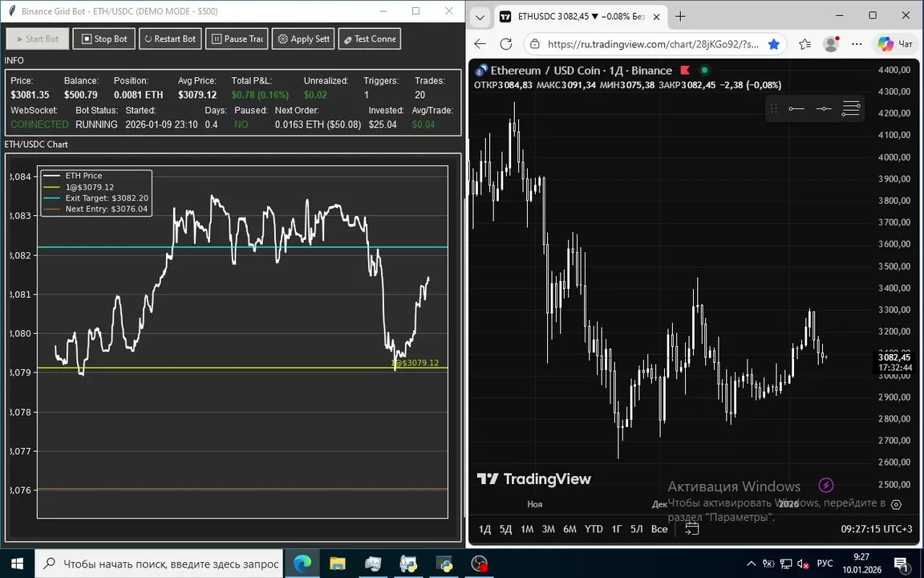This screenshot has height=578, width=924.
Task: Click the network tray icon
Action: (786, 564)
